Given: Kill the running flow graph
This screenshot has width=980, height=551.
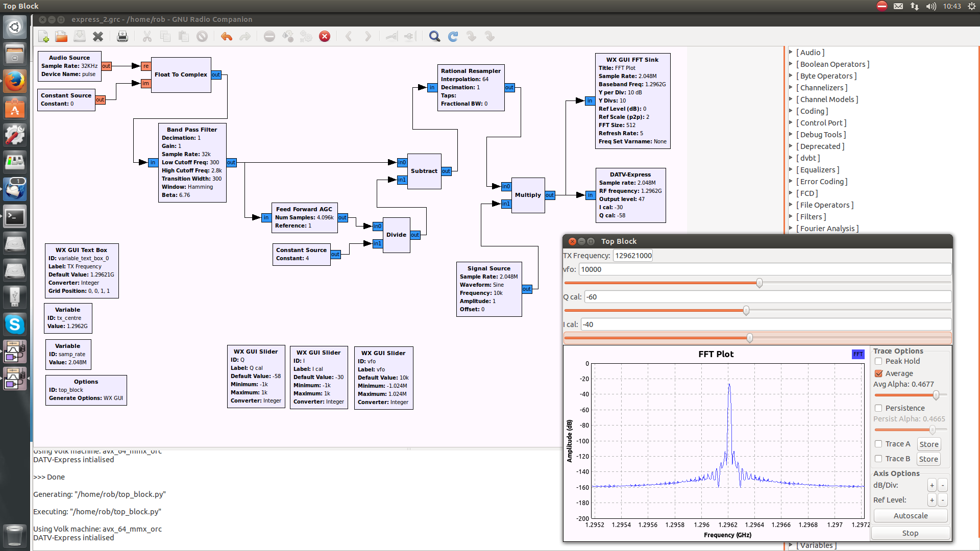Looking at the screenshot, I should pos(325,36).
